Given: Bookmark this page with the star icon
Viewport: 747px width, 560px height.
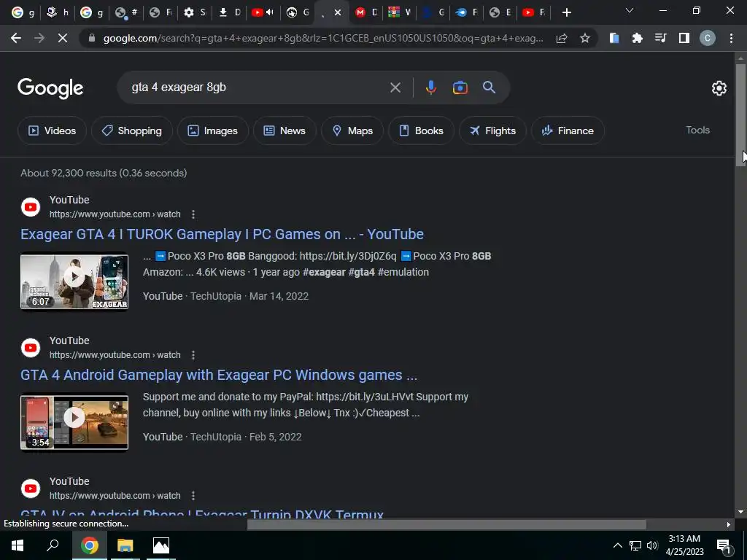Looking at the screenshot, I should point(585,38).
